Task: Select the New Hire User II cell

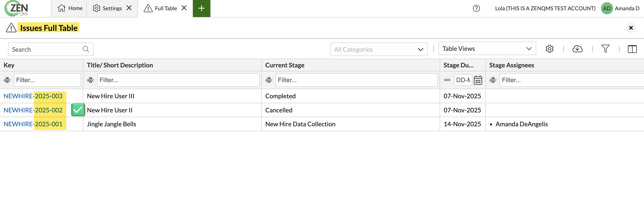Action: [x=172, y=110]
